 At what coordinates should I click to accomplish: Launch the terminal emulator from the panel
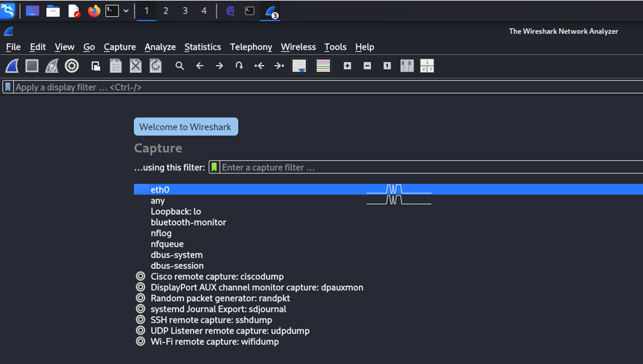click(112, 11)
